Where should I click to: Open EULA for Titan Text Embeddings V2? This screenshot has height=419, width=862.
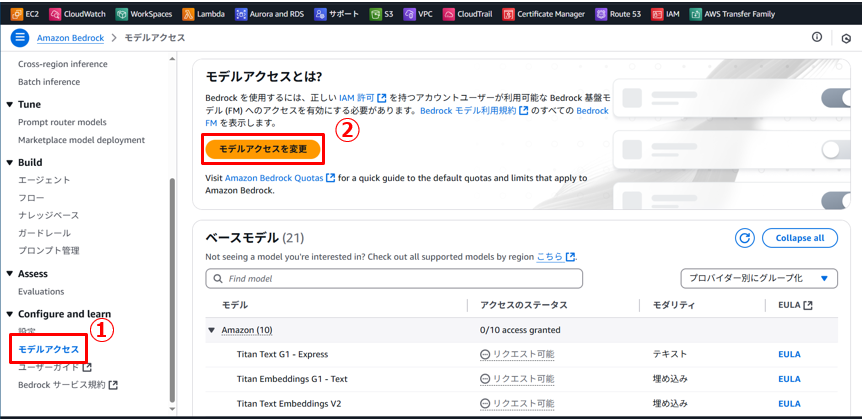[x=789, y=404]
